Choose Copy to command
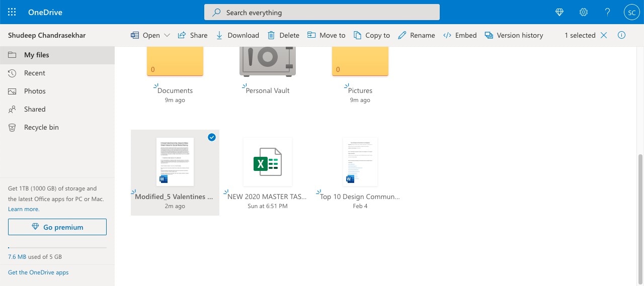The image size is (644, 286). click(372, 35)
